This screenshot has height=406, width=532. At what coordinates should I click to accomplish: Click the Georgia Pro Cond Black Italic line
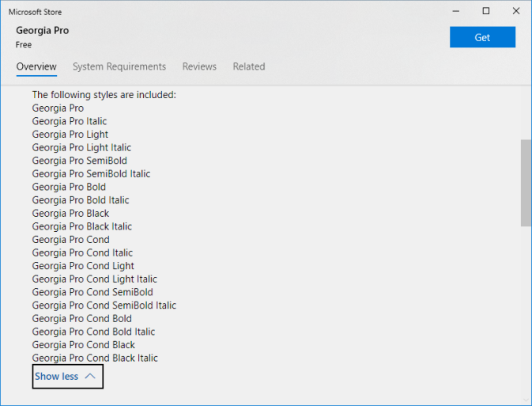coord(95,359)
